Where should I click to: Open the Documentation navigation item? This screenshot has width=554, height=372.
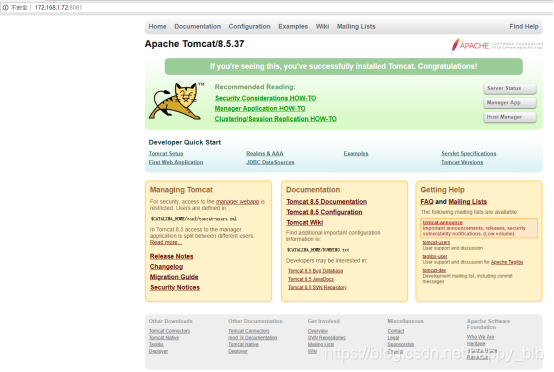tap(198, 26)
